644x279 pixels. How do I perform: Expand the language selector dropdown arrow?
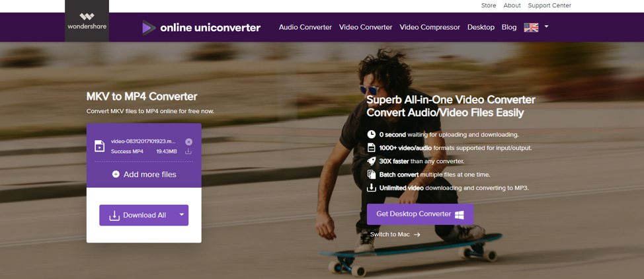(x=546, y=26)
